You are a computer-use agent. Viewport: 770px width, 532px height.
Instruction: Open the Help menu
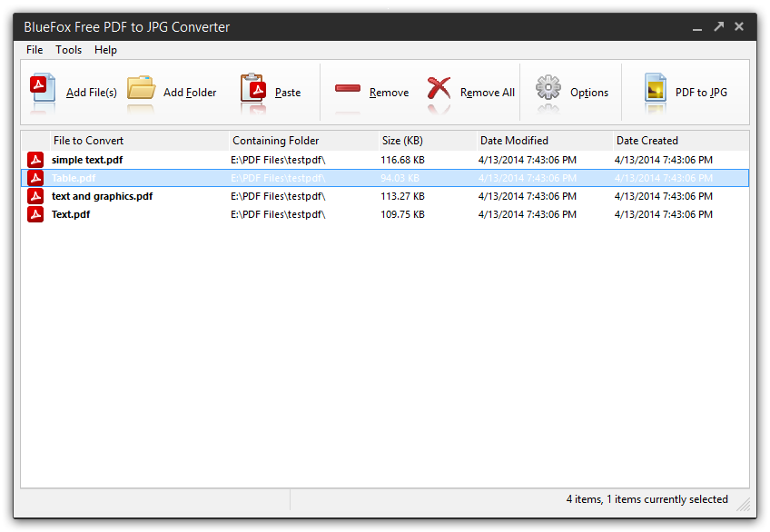[x=105, y=50]
